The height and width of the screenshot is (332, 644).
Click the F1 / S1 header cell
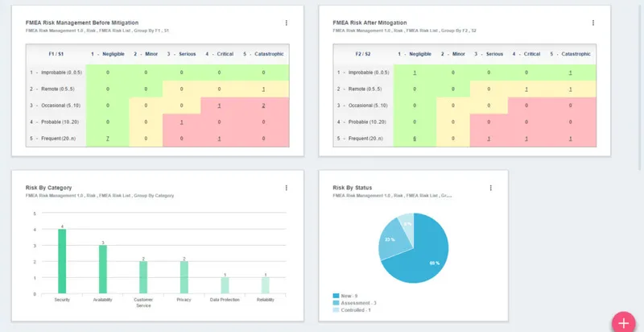pos(56,54)
